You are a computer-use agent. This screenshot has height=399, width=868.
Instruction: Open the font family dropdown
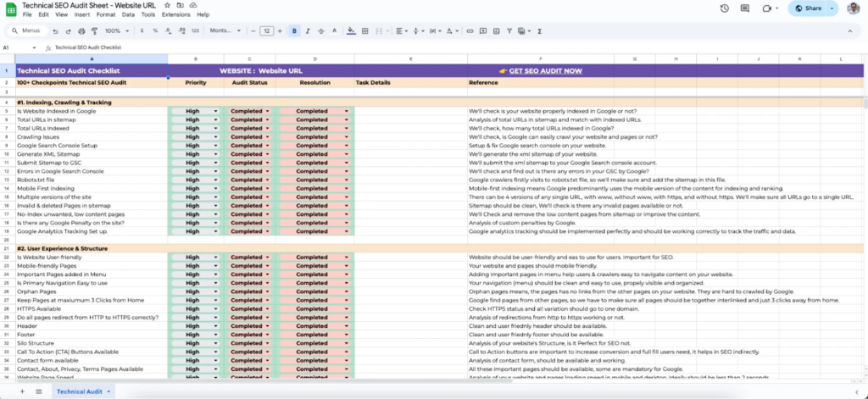(223, 30)
